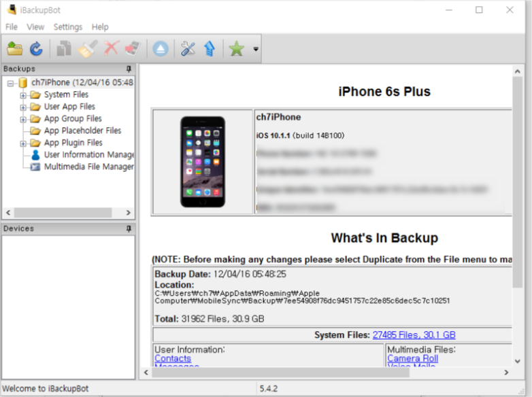
Task: Collapse the ch7iPhone backup tree node
Action: [x=10, y=83]
